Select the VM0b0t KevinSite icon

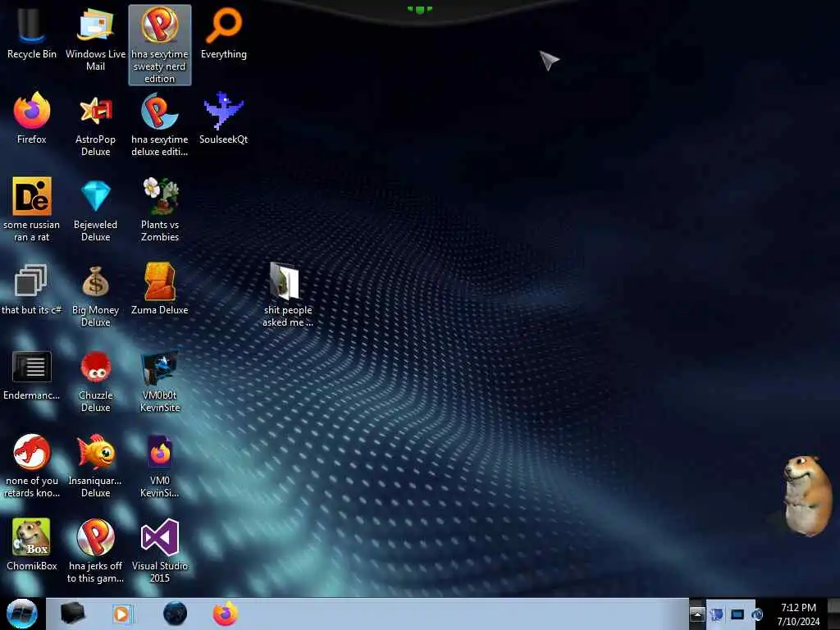(x=160, y=381)
